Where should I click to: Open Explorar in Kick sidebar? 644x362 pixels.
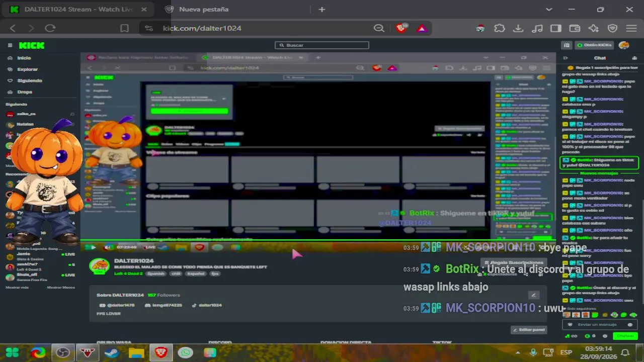[x=28, y=69]
